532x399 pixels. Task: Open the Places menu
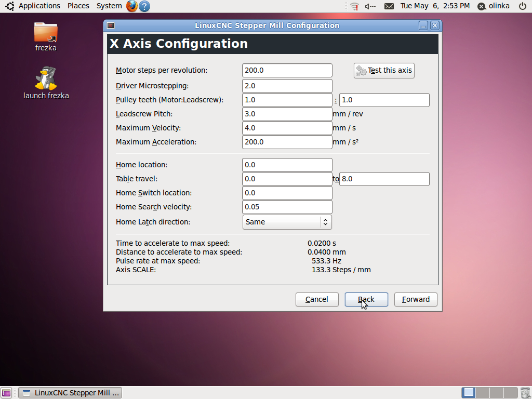[x=78, y=6]
